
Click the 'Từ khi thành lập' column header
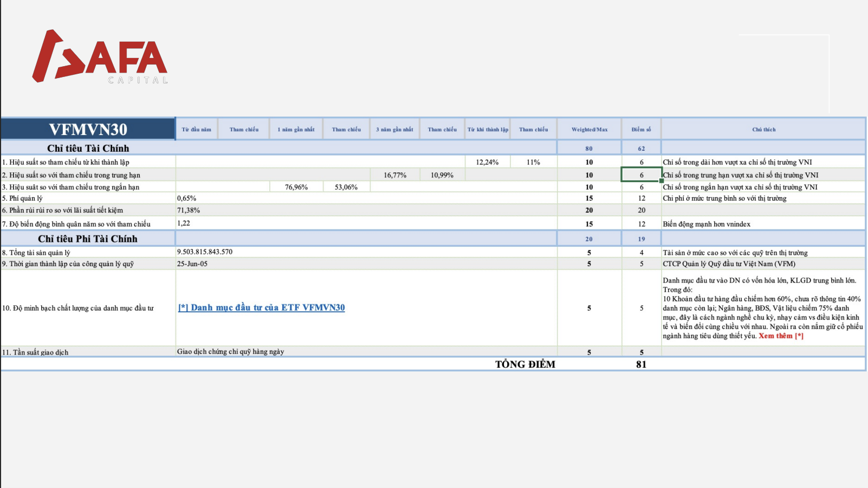(x=488, y=130)
